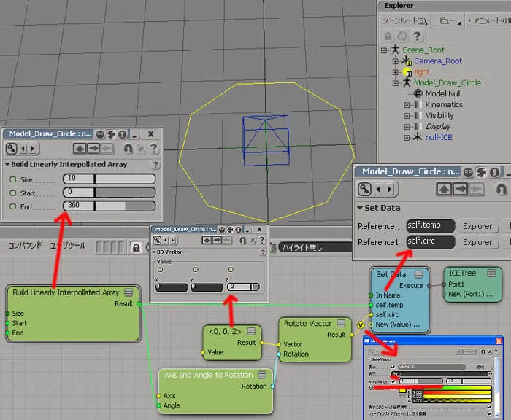The width and height of the screenshot is (511, 420).
Task: Click the key icon in Build Array panel
Action: [12, 149]
